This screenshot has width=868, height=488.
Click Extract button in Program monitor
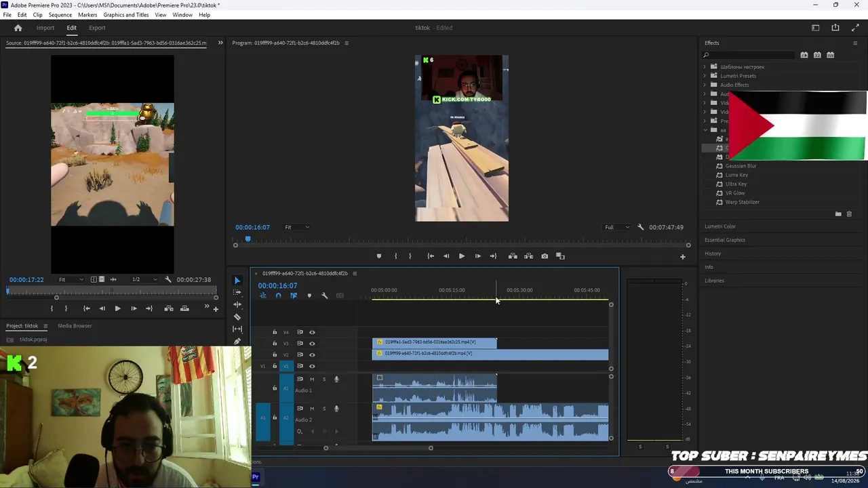pyautogui.click(x=528, y=256)
